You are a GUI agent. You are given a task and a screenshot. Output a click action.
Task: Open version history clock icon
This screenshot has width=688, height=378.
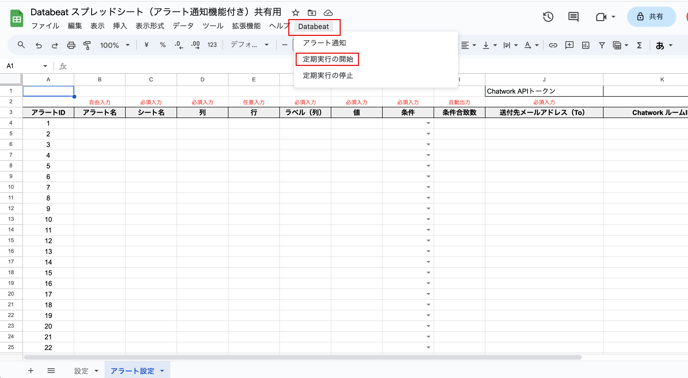pos(548,17)
